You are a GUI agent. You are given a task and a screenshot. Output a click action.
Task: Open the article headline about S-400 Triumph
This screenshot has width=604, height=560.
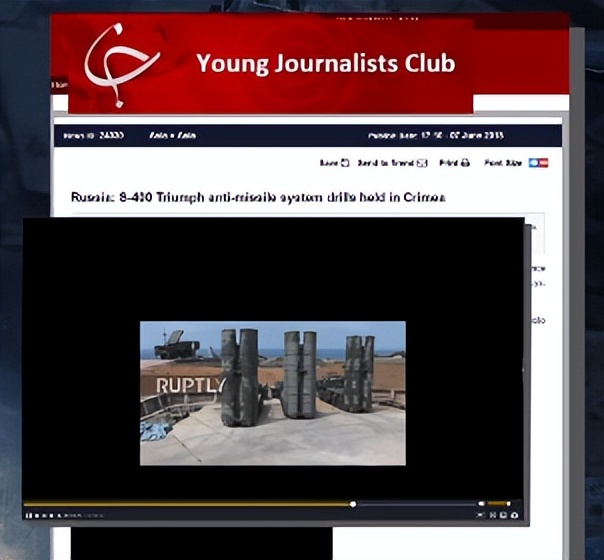click(258, 198)
